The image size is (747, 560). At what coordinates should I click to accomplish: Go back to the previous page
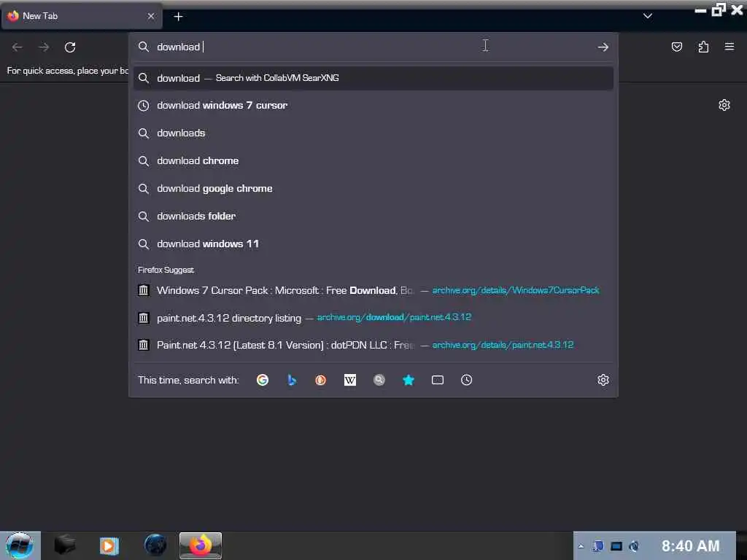point(18,47)
